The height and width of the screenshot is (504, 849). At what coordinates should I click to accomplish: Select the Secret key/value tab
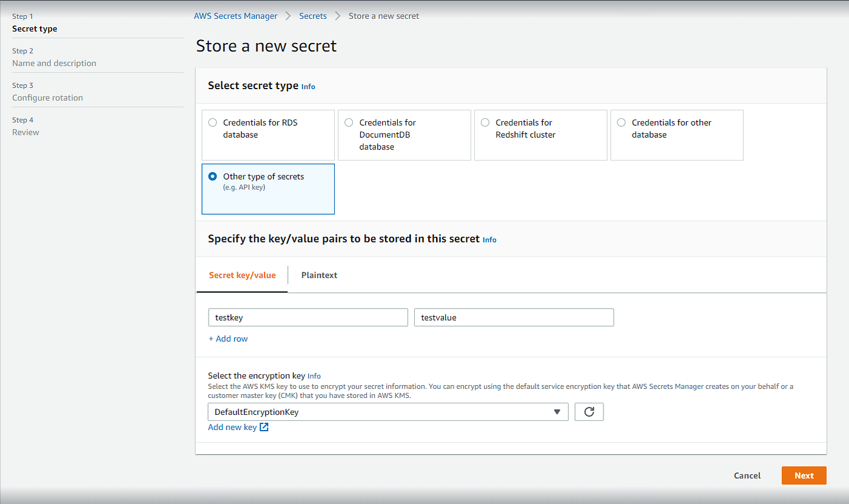coord(243,275)
